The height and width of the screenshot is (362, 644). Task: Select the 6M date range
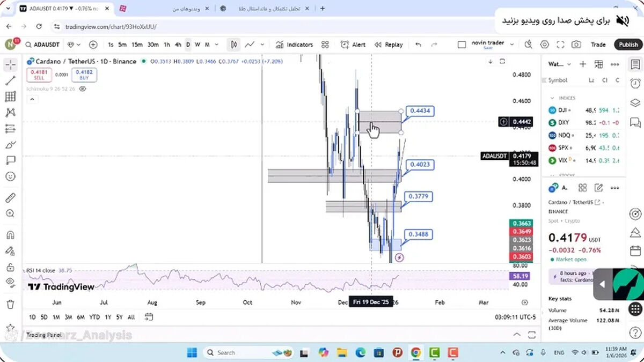click(x=80, y=317)
